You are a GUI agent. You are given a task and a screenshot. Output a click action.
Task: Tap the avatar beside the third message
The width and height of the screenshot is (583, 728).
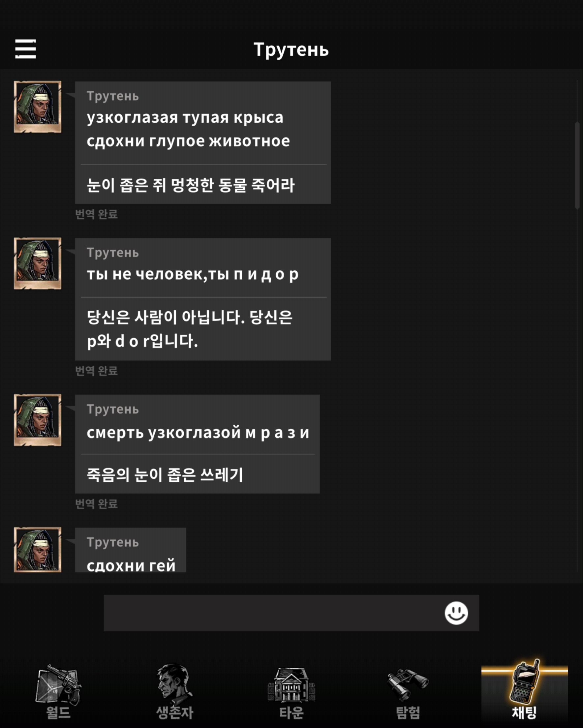(38, 420)
